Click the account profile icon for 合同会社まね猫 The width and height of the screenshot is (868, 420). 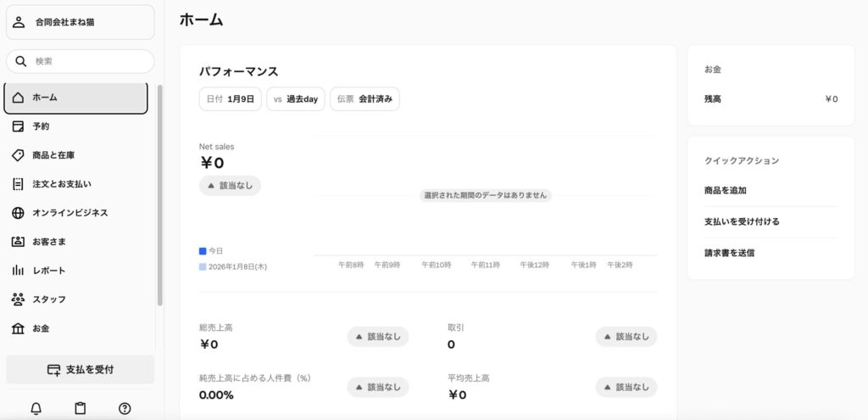(x=19, y=22)
